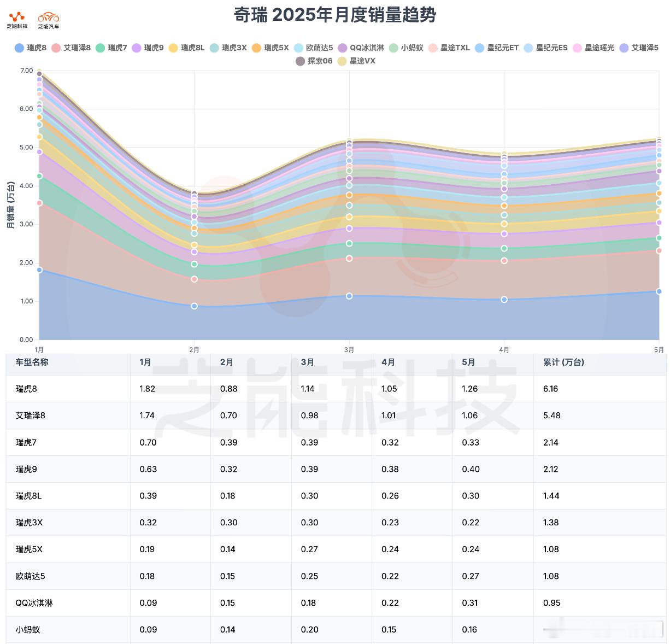Select the 瑞虎8L table row name
Screen dimensions: 670x644
click(x=29, y=496)
